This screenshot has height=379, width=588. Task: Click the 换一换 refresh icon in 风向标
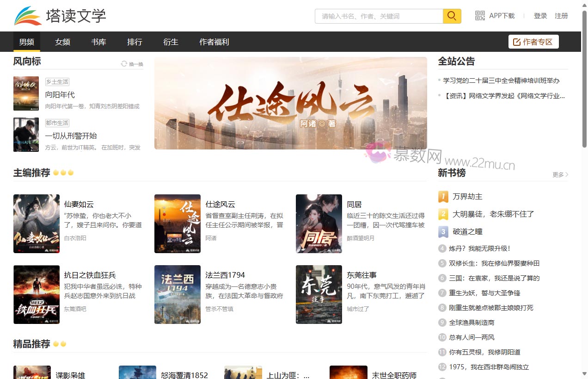point(124,63)
